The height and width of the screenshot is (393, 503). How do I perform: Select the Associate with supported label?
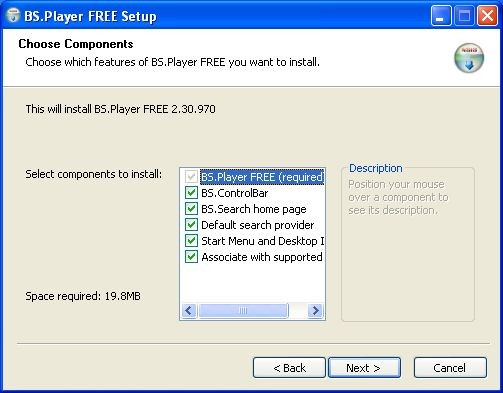coord(262,257)
